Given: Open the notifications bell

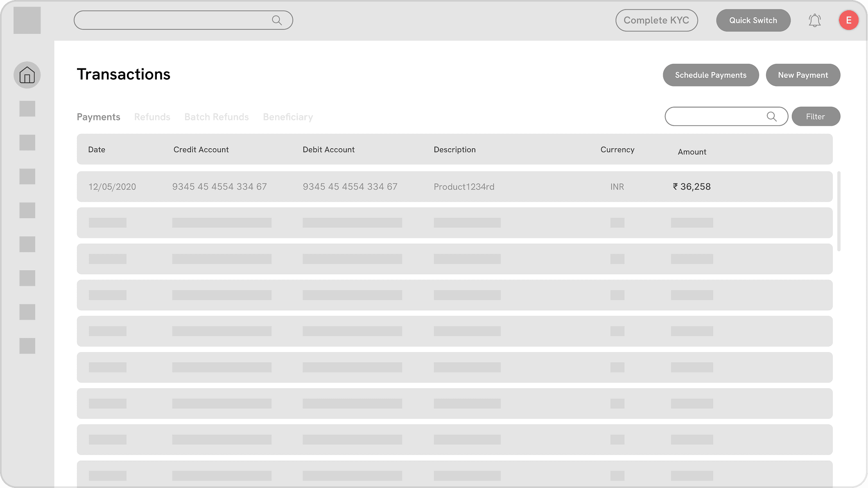Looking at the screenshot, I should (x=814, y=20).
